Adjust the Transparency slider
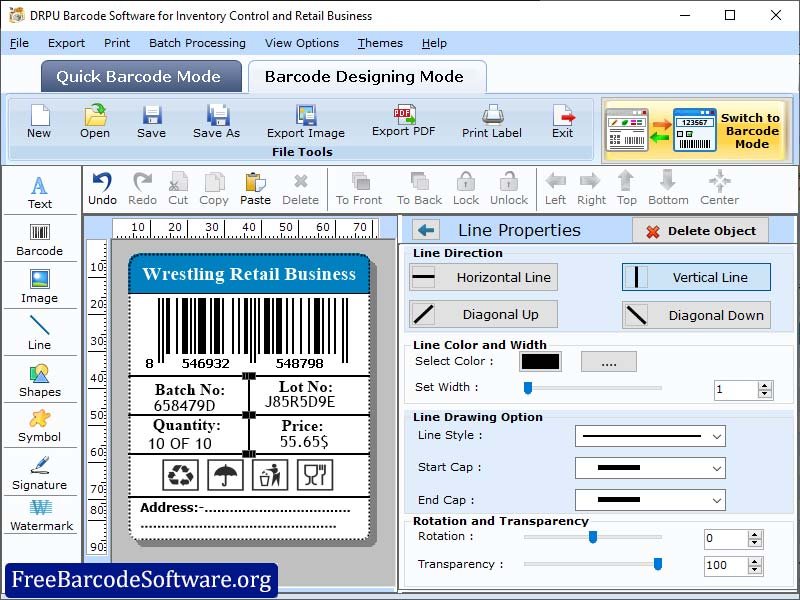The height and width of the screenshot is (600, 800). point(656,564)
